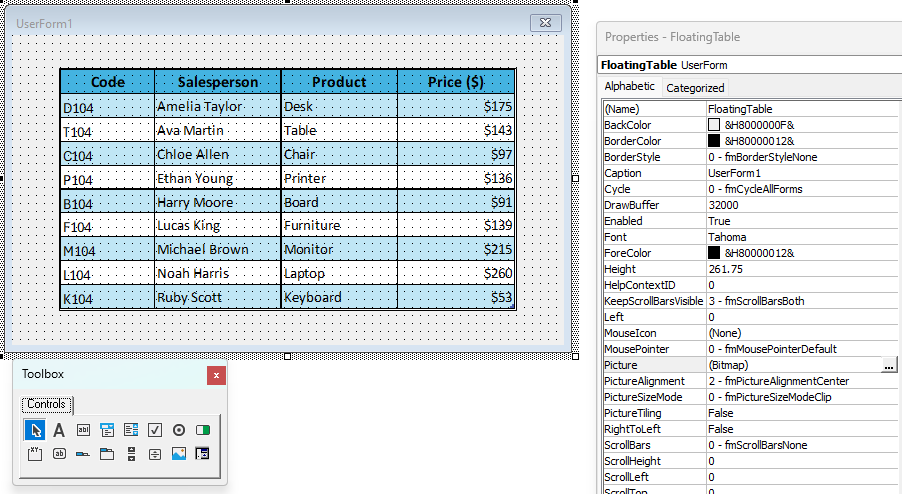
Task: Click the Picture property ellipsis button
Action: point(889,365)
